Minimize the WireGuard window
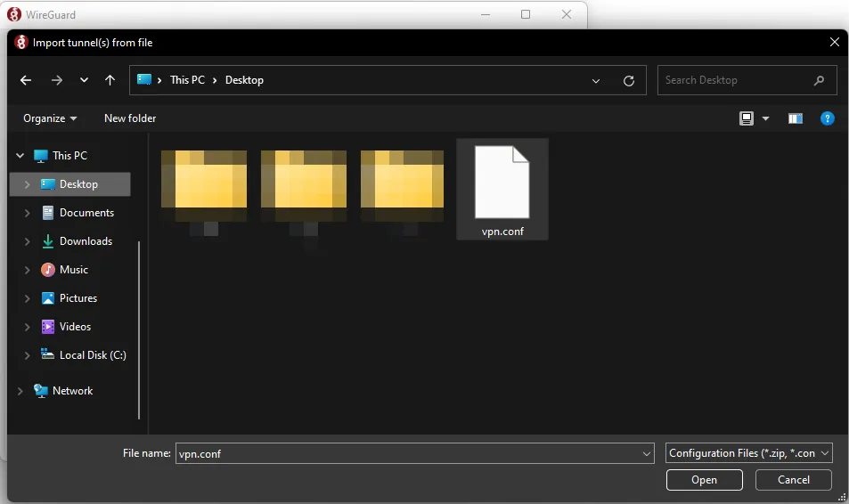The height and width of the screenshot is (504, 849). [x=486, y=14]
